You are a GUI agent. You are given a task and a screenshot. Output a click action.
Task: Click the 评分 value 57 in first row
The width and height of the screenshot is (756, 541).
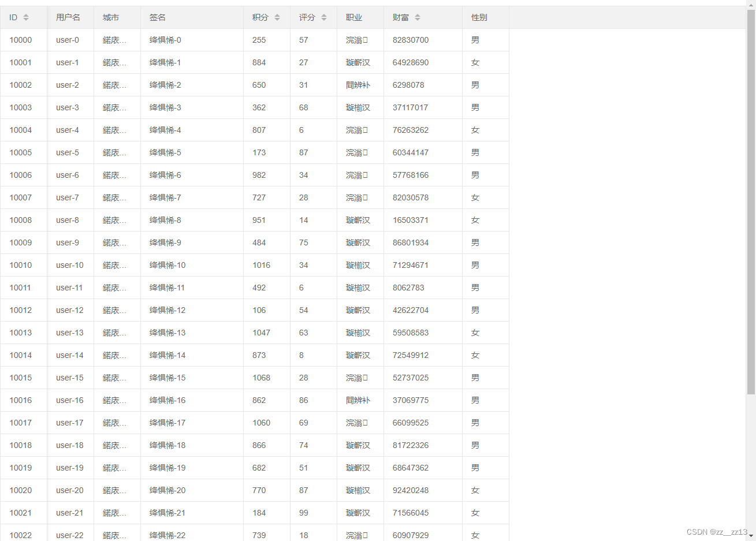(304, 40)
